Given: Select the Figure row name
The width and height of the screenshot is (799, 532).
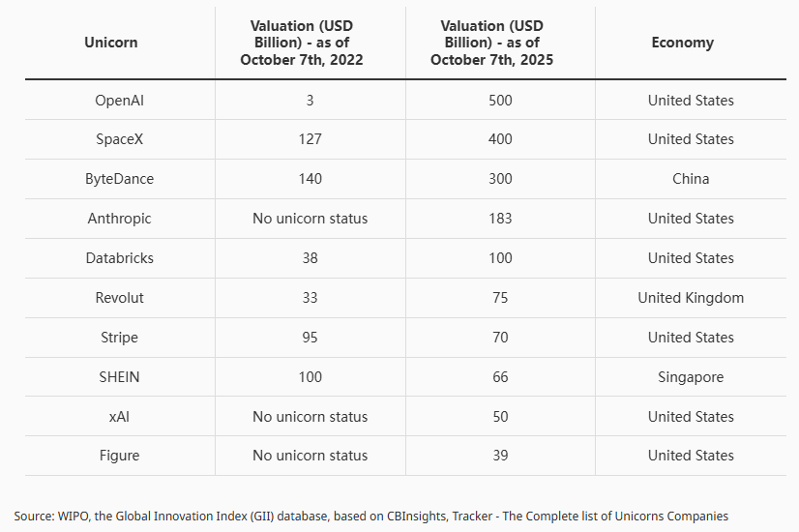Looking at the screenshot, I should pos(120,456).
